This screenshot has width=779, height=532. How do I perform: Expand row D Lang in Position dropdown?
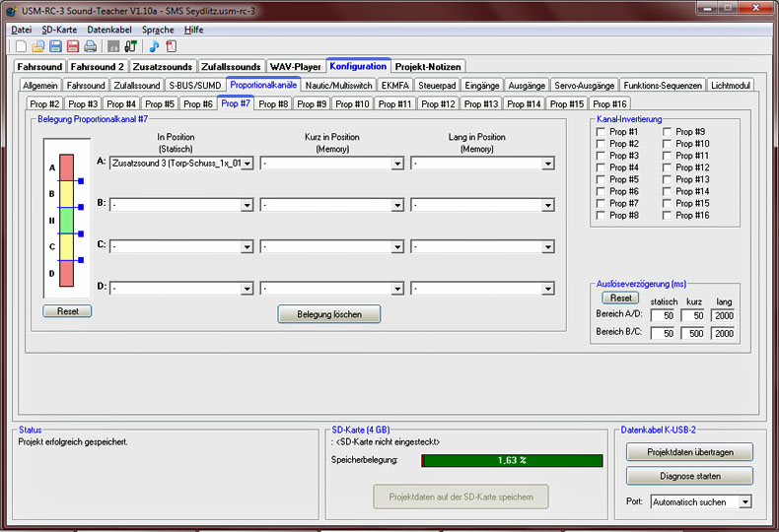[x=547, y=289]
